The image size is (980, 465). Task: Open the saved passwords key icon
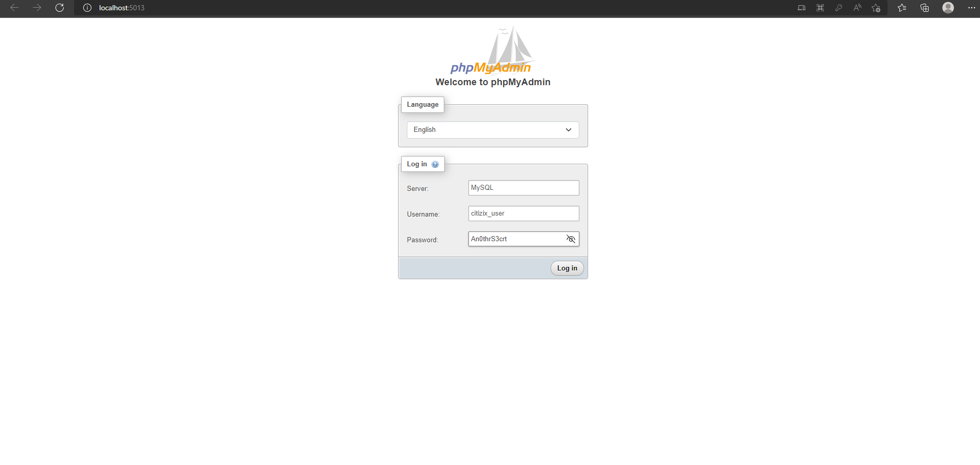(839, 8)
